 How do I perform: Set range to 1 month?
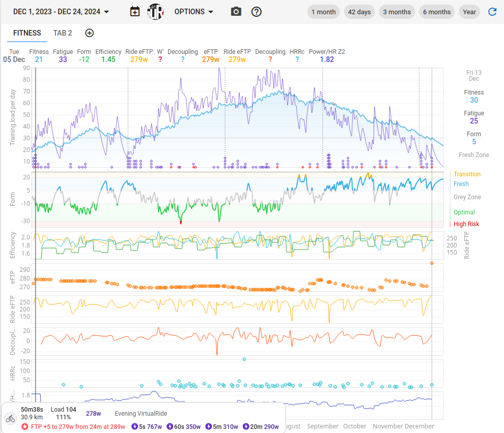coord(323,12)
